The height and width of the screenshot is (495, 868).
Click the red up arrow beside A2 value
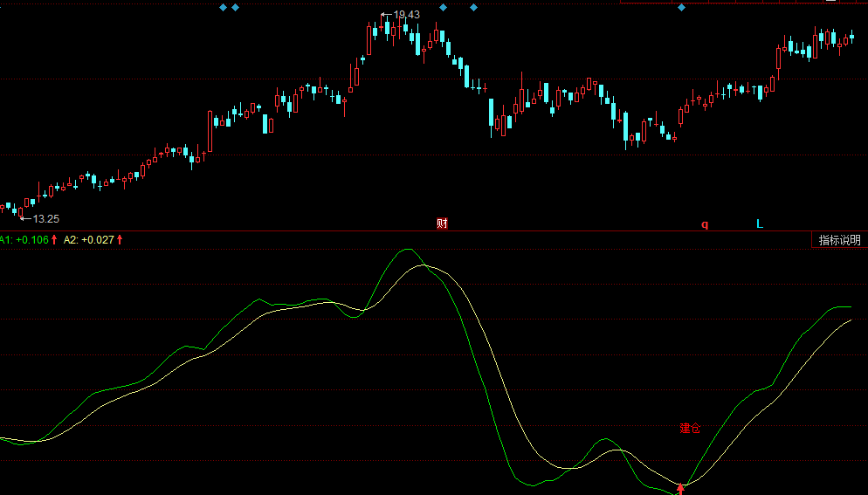[x=120, y=239]
